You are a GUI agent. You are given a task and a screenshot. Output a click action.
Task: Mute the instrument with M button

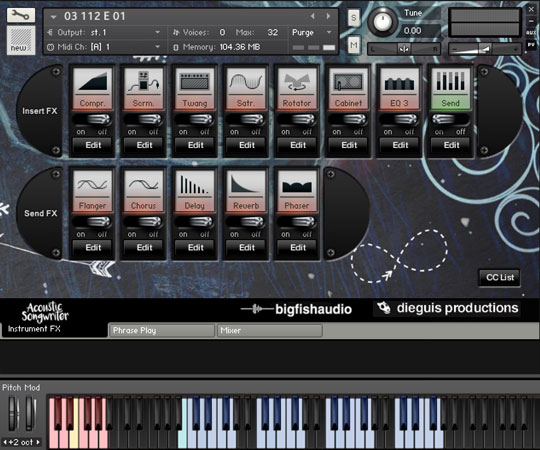coord(354,45)
